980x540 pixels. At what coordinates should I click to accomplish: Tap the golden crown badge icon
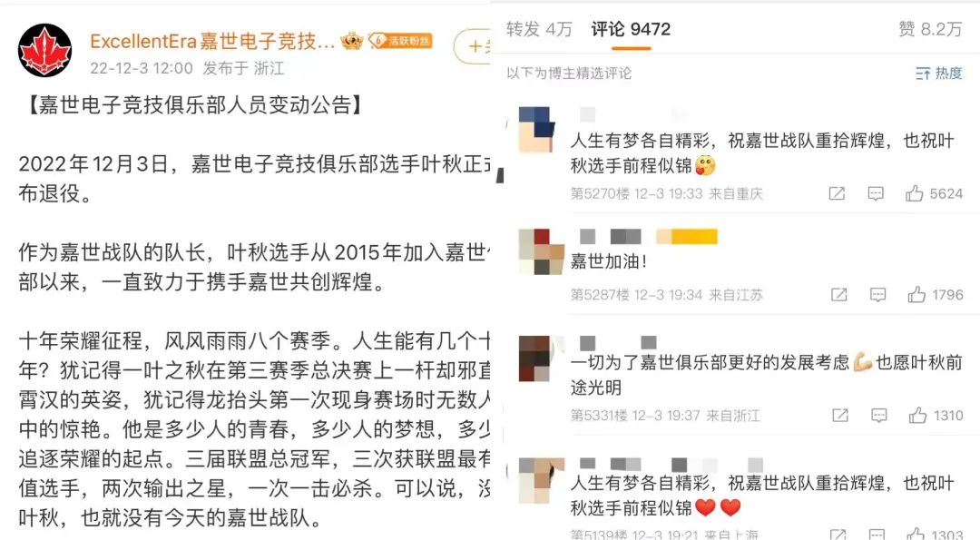pos(352,41)
